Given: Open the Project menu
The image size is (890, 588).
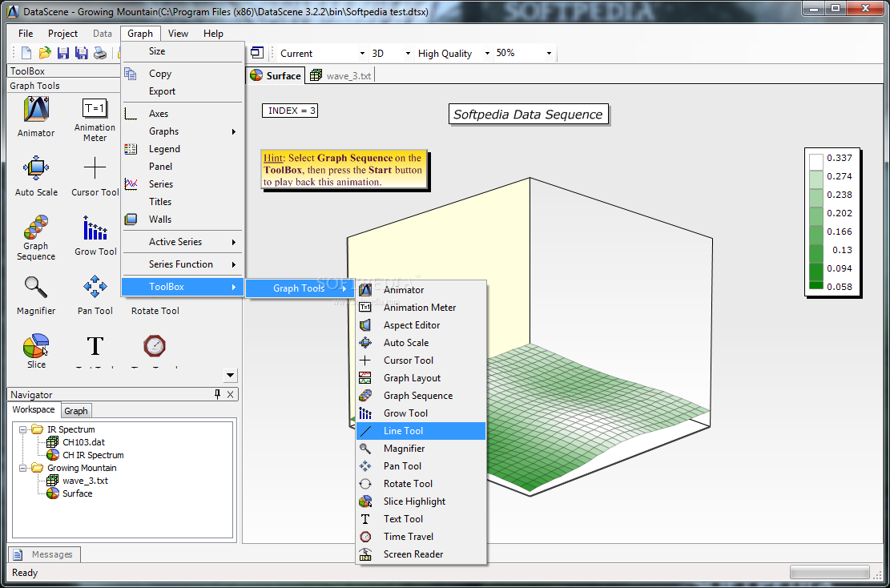Looking at the screenshot, I should point(62,34).
